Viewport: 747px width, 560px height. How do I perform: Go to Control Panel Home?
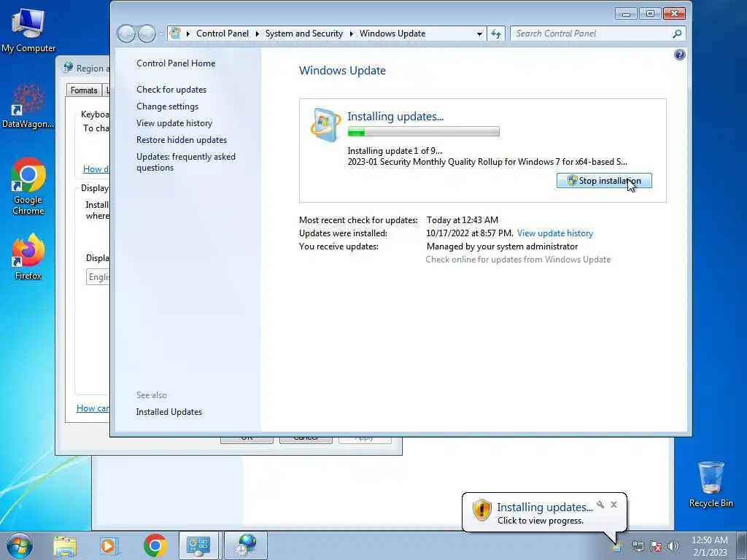[176, 63]
